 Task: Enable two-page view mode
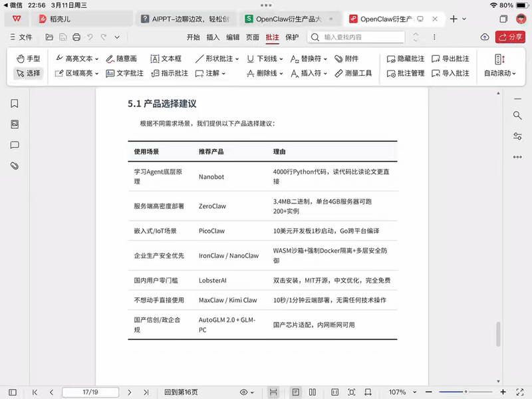pos(313,392)
